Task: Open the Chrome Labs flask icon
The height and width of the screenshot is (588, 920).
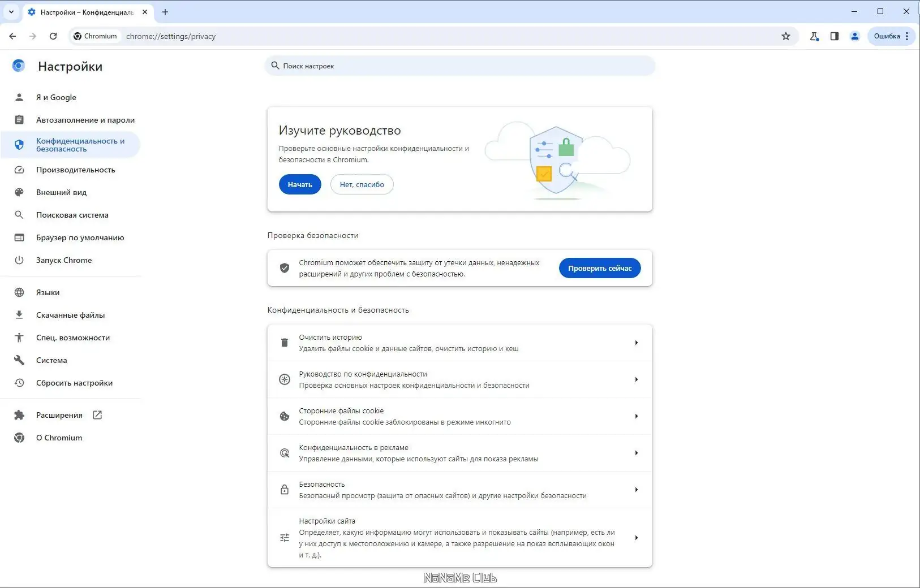Action: pos(815,36)
